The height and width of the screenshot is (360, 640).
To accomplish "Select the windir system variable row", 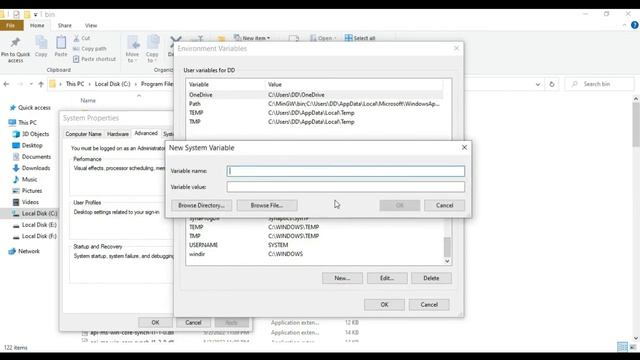I will coord(315,254).
